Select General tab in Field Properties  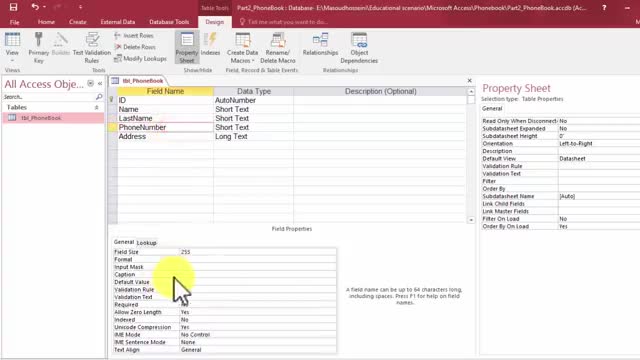coord(124,242)
